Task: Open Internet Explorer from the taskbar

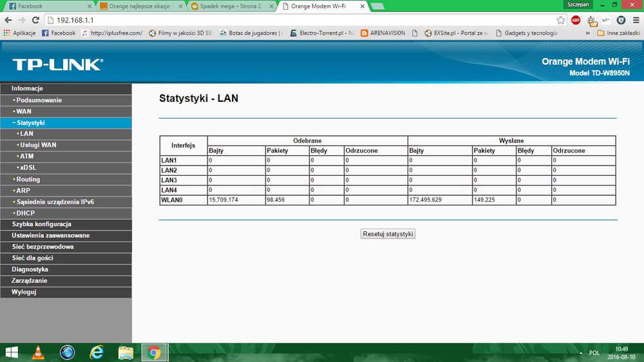Action: tap(97, 352)
